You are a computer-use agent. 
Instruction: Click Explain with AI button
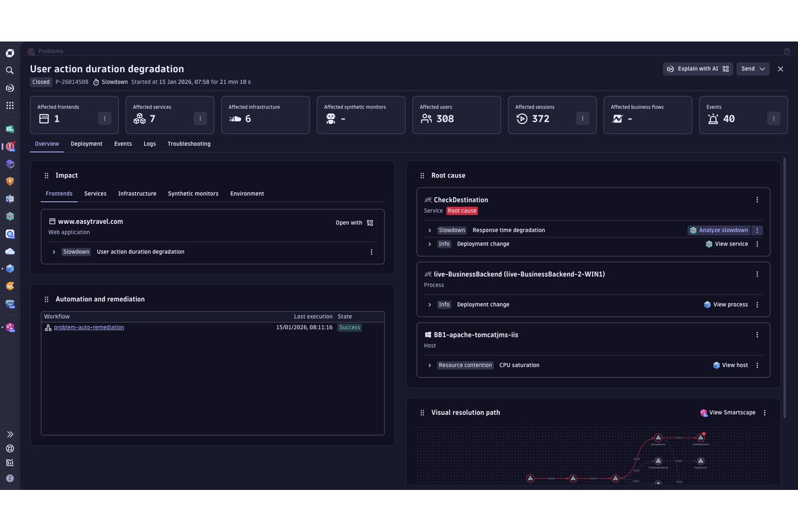(x=698, y=68)
